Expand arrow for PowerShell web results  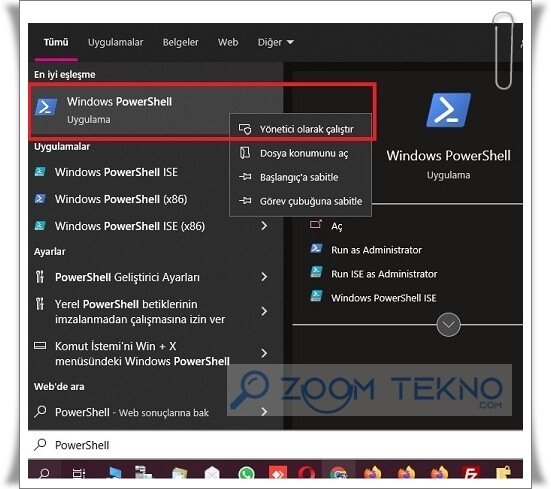pos(264,412)
